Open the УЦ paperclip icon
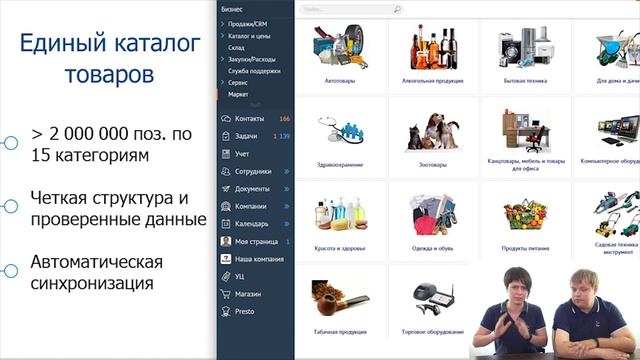This screenshot has height=360, width=640. pos(226,276)
